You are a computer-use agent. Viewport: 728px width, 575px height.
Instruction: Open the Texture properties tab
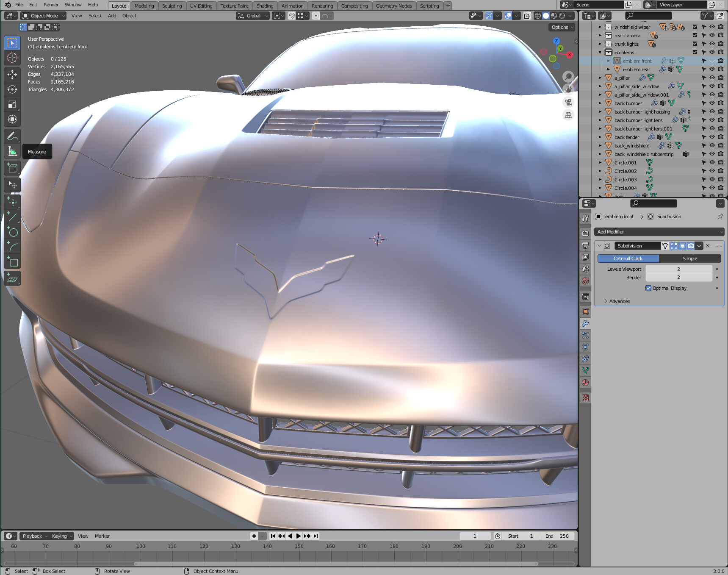click(585, 398)
